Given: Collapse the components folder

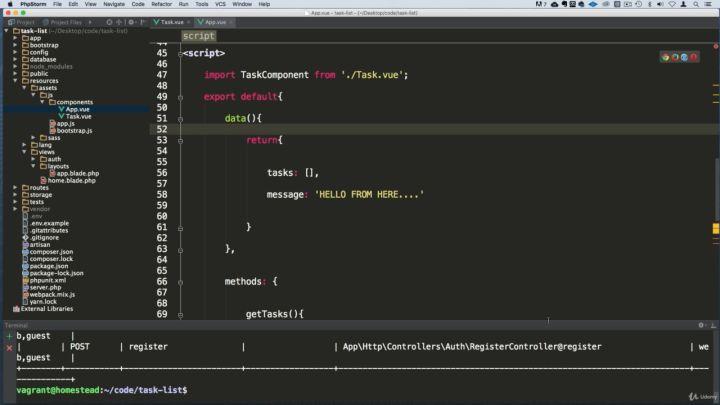Looking at the screenshot, I should tap(43, 102).
